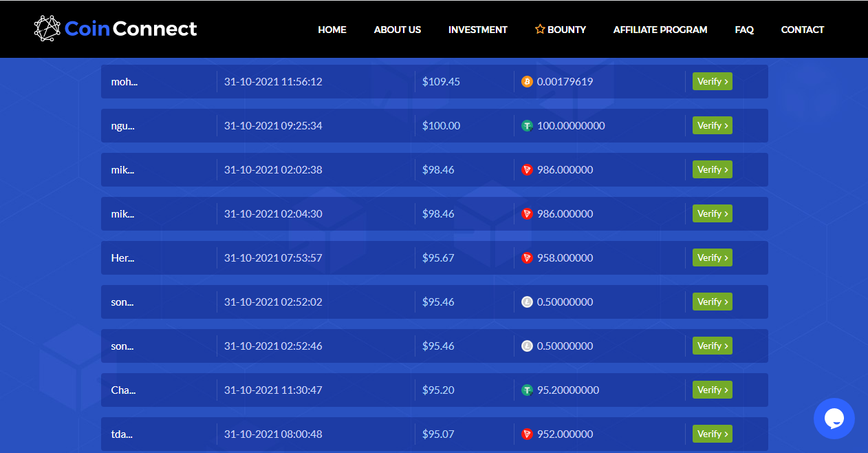Go to the Home page
This screenshot has width=868, height=453.
[332, 30]
